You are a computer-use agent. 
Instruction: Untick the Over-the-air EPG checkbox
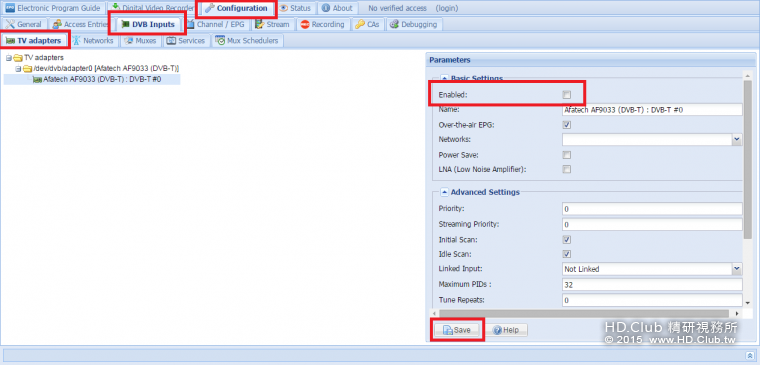coord(567,125)
